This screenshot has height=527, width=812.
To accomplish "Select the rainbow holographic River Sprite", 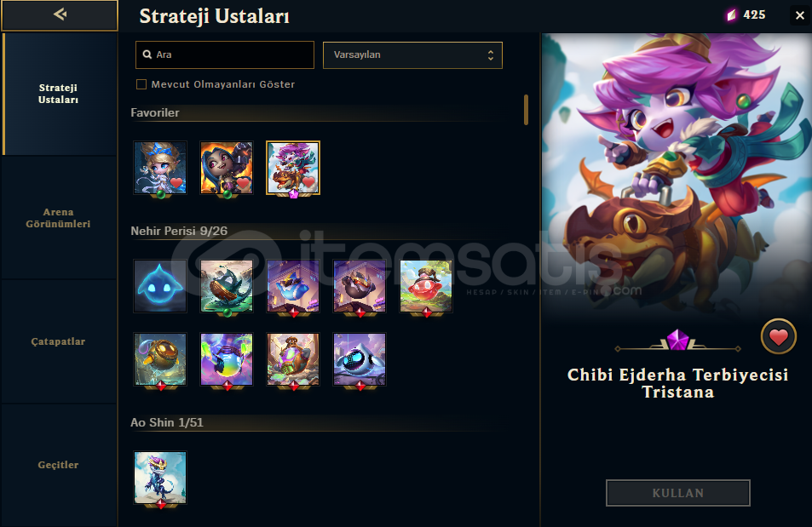I will pos(227,359).
